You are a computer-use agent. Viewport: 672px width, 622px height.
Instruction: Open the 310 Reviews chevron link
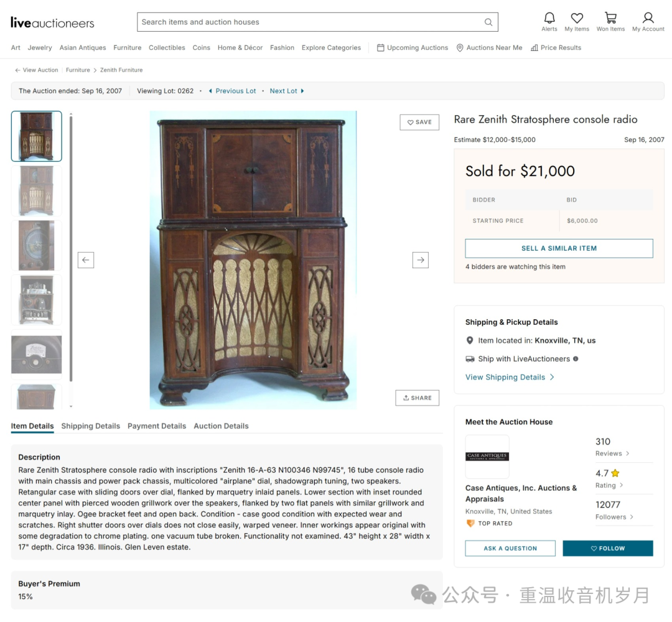(x=627, y=453)
